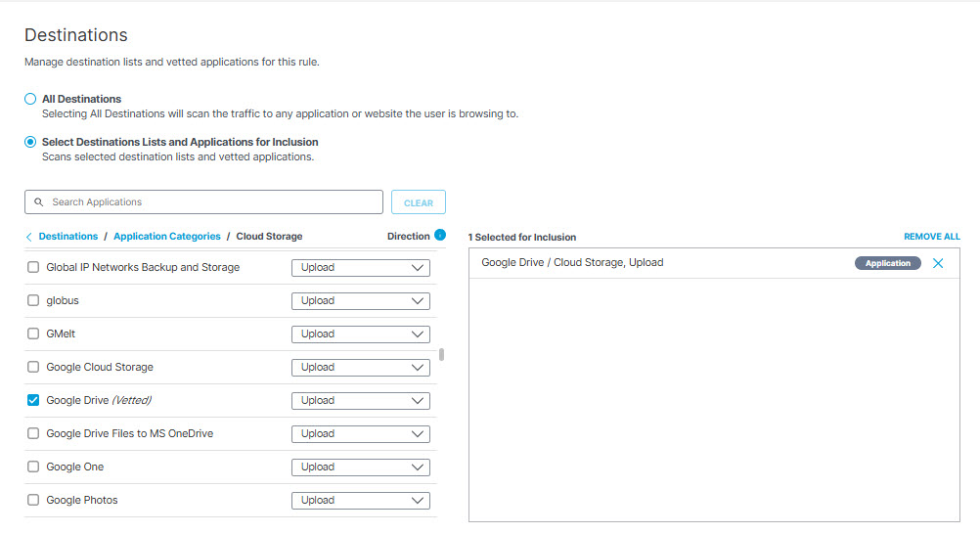Open Direction dropdown for Google Drive
The image size is (980, 534).
361,401
